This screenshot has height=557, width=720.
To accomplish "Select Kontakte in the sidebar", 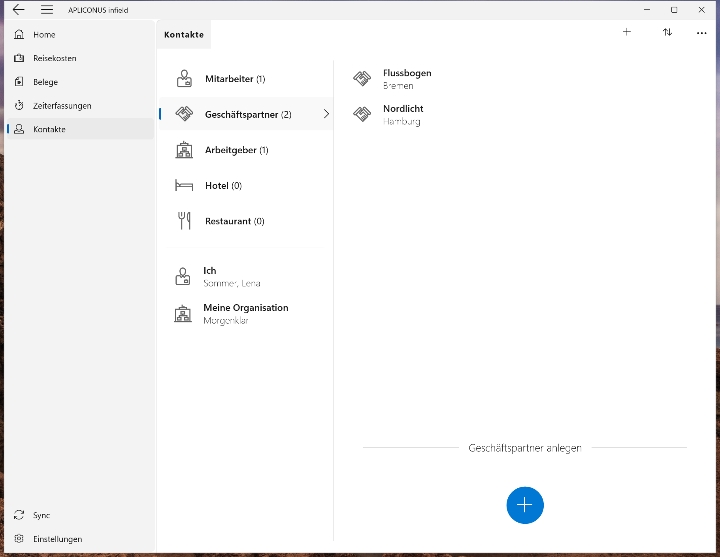I will point(80,129).
